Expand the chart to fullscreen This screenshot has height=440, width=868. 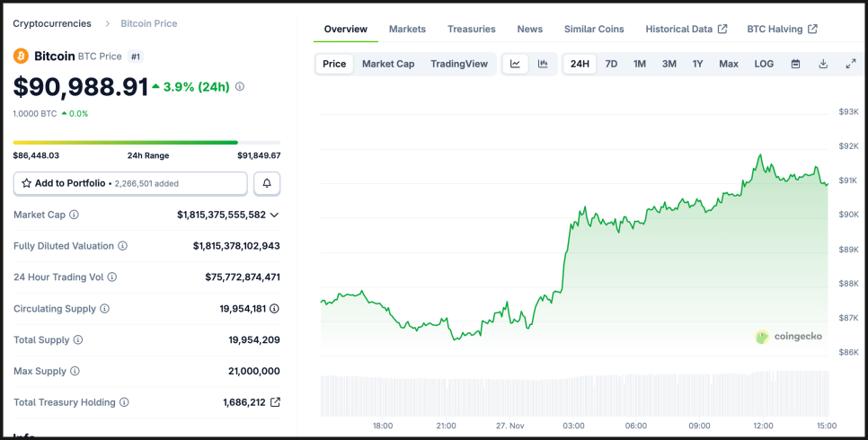851,64
